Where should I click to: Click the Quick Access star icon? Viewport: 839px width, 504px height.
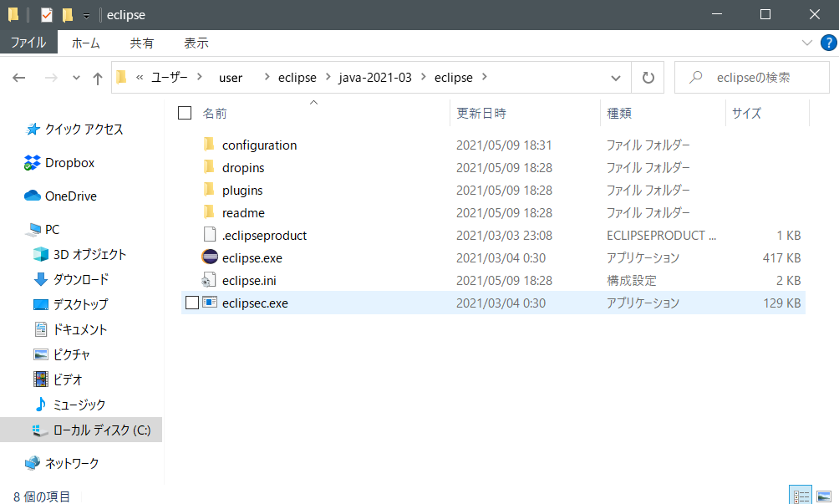pyautogui.click(x=33, y=129)
